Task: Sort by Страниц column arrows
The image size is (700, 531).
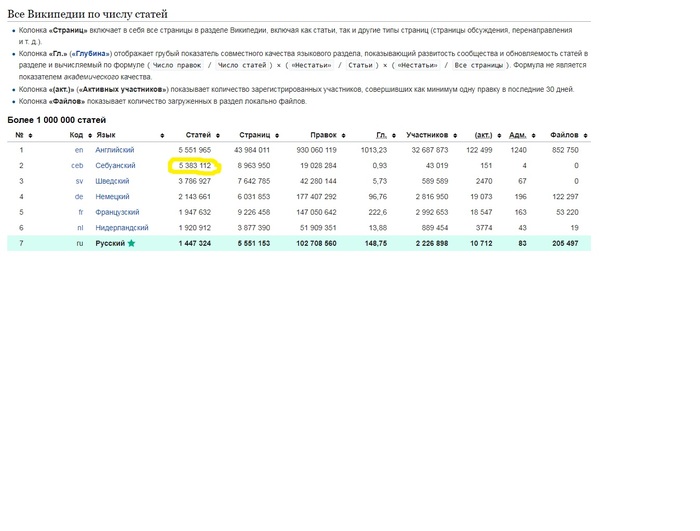Action: (x=275, y=135)
